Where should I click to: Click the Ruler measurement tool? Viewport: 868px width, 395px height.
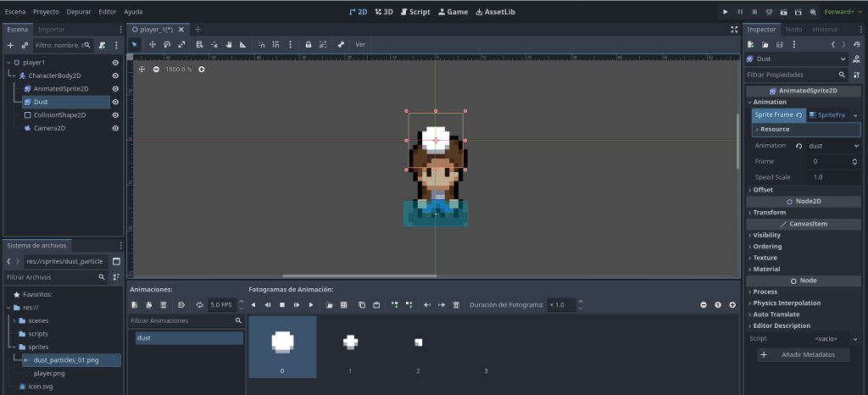tap(242, 44)
